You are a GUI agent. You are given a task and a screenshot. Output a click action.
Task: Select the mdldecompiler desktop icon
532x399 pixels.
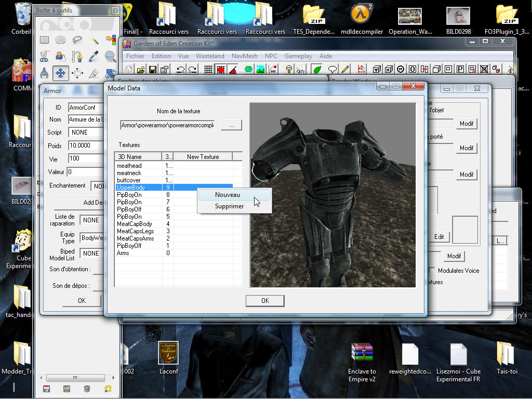click(x=362, y=19)
